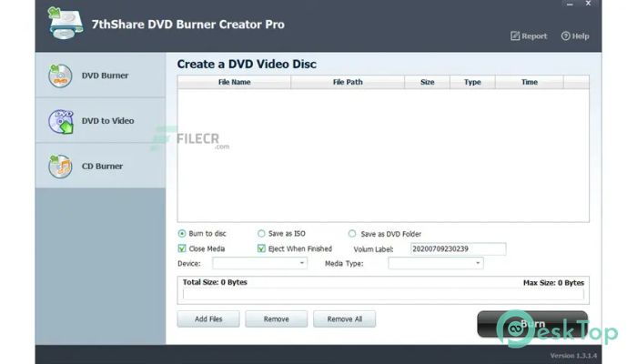Sort by Size column header
The image size is (637, 364).
coord(428,82)
